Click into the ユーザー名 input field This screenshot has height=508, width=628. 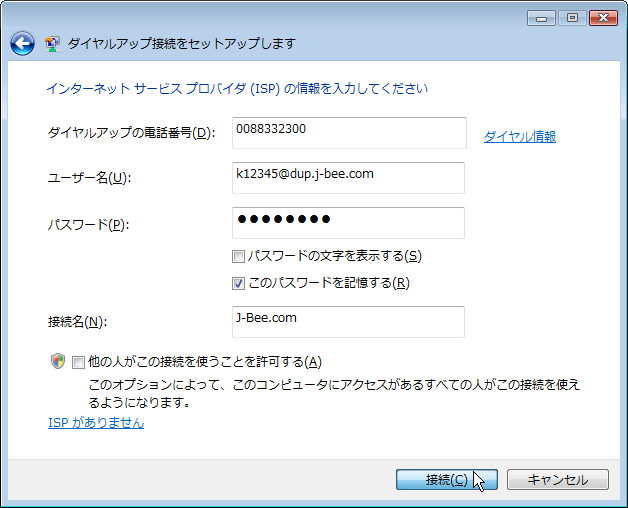pos(348,178)
